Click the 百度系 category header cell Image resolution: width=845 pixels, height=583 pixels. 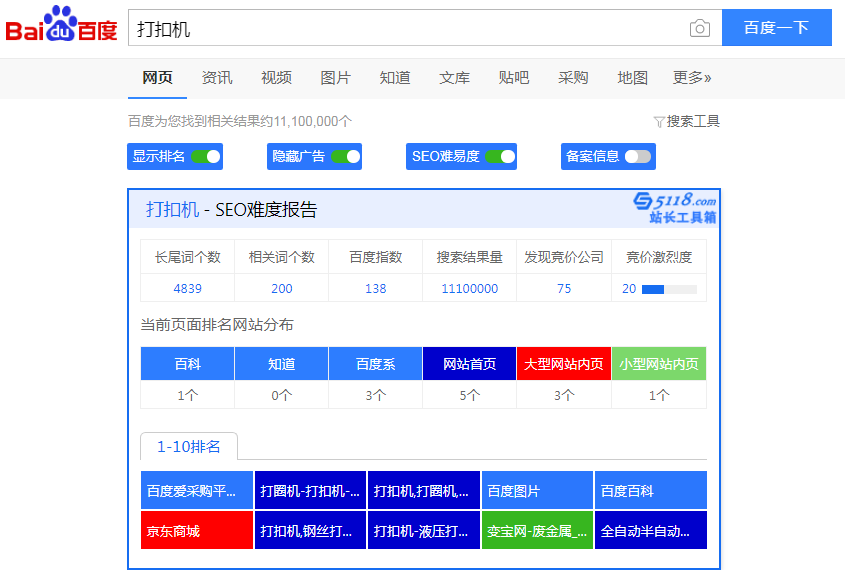coord(376,364)
